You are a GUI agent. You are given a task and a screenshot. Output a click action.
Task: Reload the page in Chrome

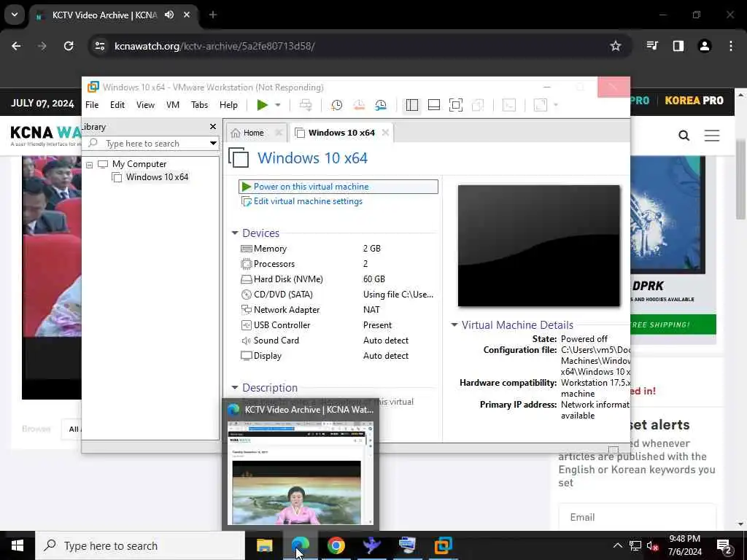click(x=69, y=46)
